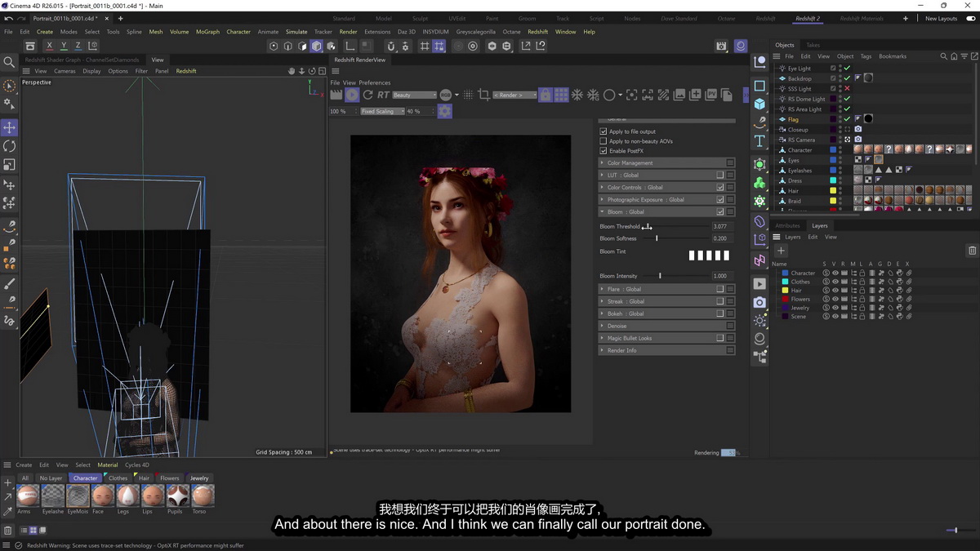Image resolution: width=980 pixels, height=551 pixels.
Task: Click the refresh render icon in RenderView
Action: click(367, 95)
